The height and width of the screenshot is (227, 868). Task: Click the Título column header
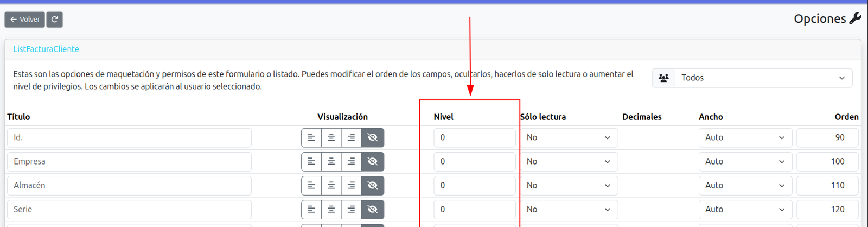pyautogui.click(x=18, y=117)
